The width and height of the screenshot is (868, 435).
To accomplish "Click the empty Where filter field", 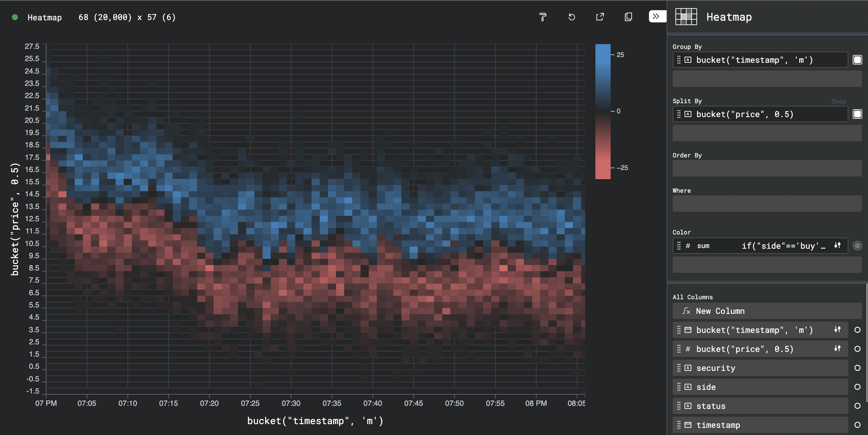I will (767, 204).
